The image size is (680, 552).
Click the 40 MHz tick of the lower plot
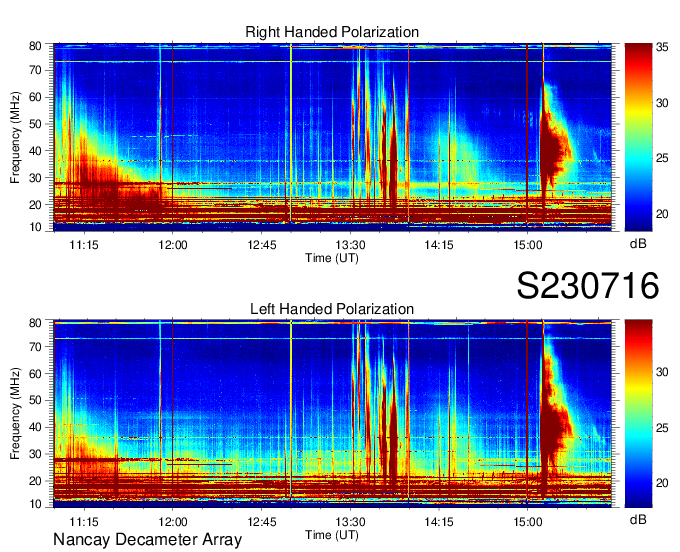(35, 427)
